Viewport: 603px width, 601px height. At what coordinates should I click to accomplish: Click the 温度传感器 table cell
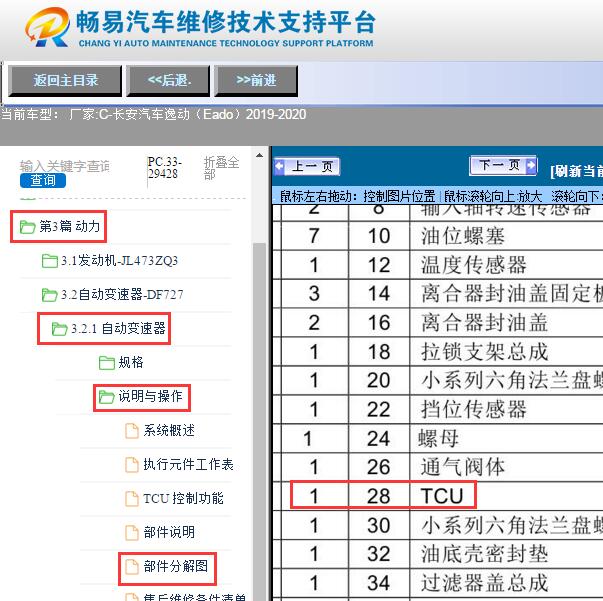coord(473,265)
